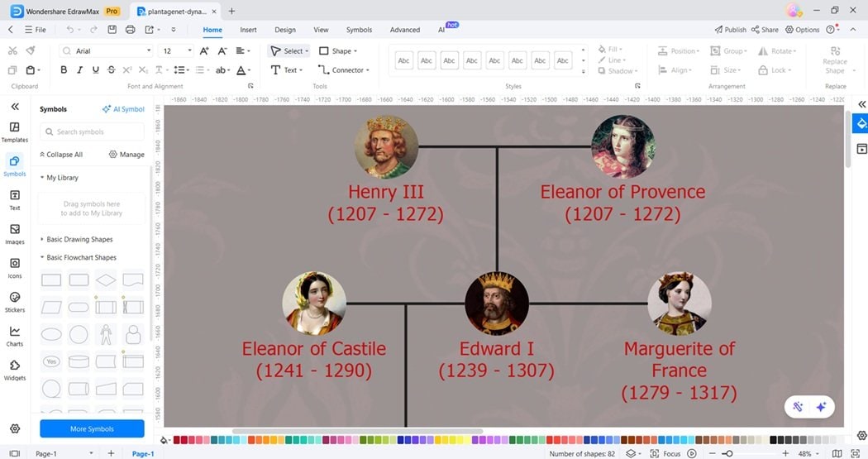Click the Options button
This screenshot has width=868, height=459.
coord(802,30)
